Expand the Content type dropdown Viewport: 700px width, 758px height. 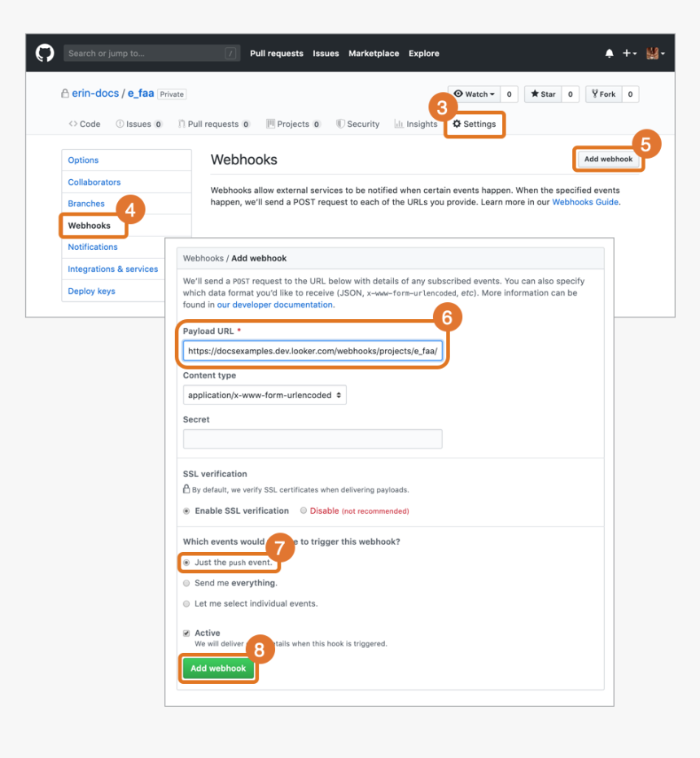click(x=265, y=395)
